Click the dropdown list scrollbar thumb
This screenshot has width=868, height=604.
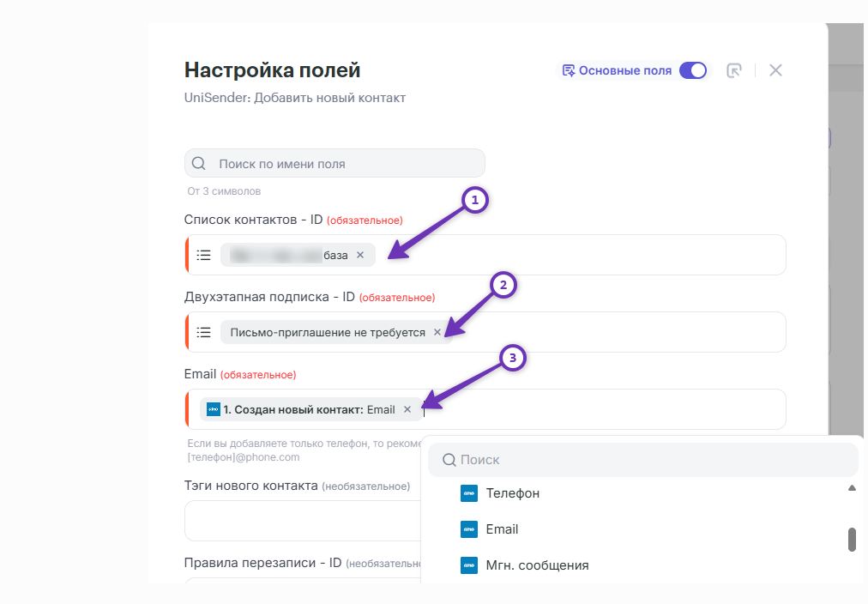(x=852, y=540)
